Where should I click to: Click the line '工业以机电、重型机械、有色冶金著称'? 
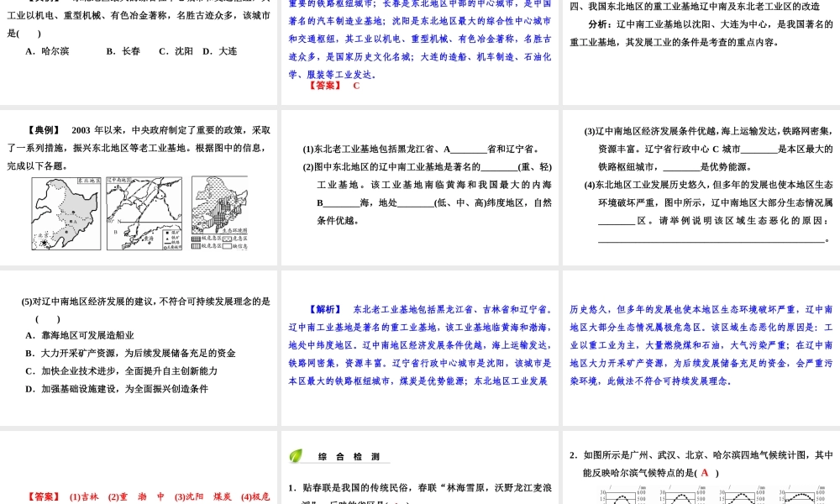(x=139, y=15)
